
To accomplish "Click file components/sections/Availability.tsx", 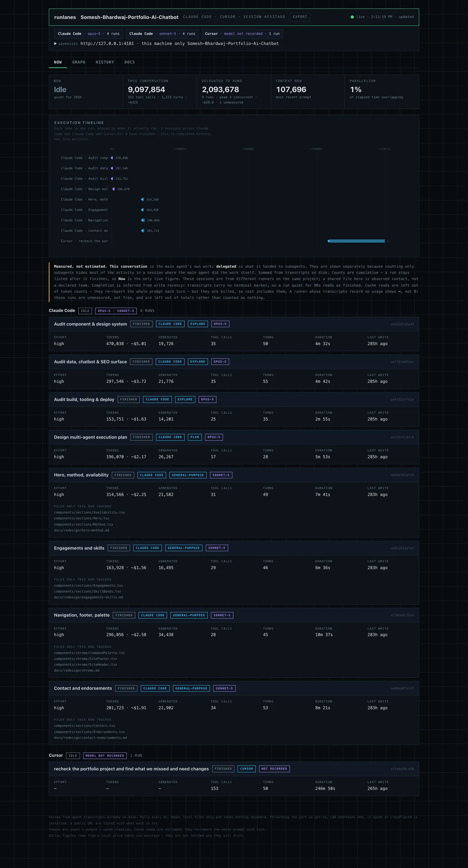I will [89, 512].
